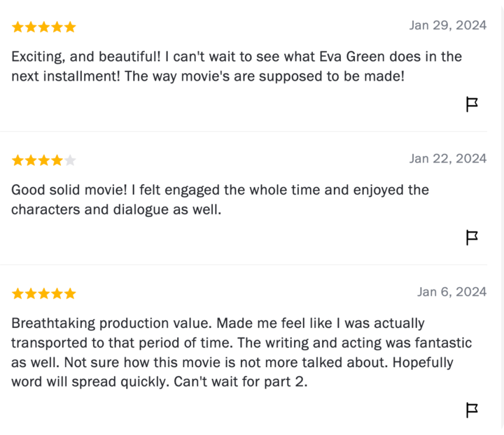The height and width of the screenshot is (435, 504).
Task: Select the first gold star of Jan 29 review
Action: pyautogui.click(x=17, y=27)
